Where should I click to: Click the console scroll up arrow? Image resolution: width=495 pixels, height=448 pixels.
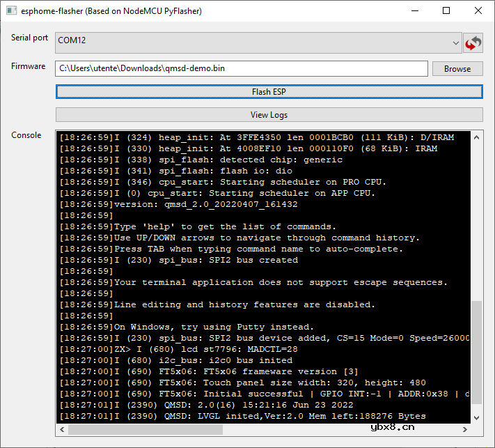pos(477,137)
